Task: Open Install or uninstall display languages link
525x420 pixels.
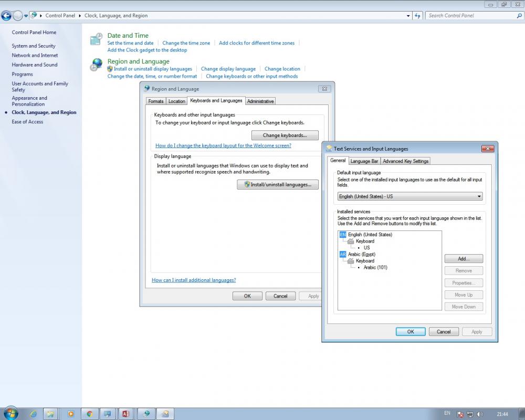Action: 153,69
